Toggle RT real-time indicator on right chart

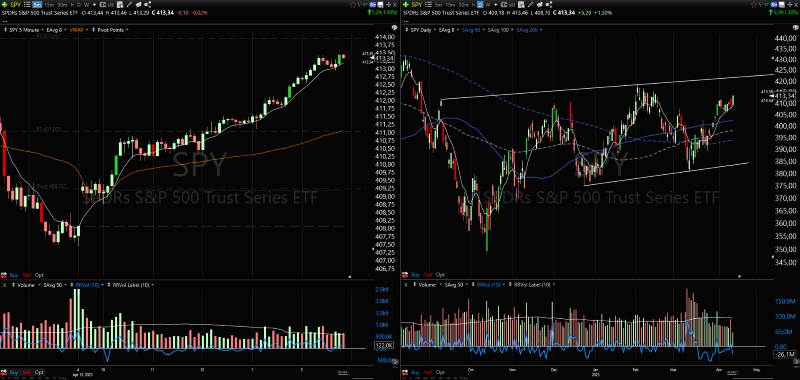[767, 5]
